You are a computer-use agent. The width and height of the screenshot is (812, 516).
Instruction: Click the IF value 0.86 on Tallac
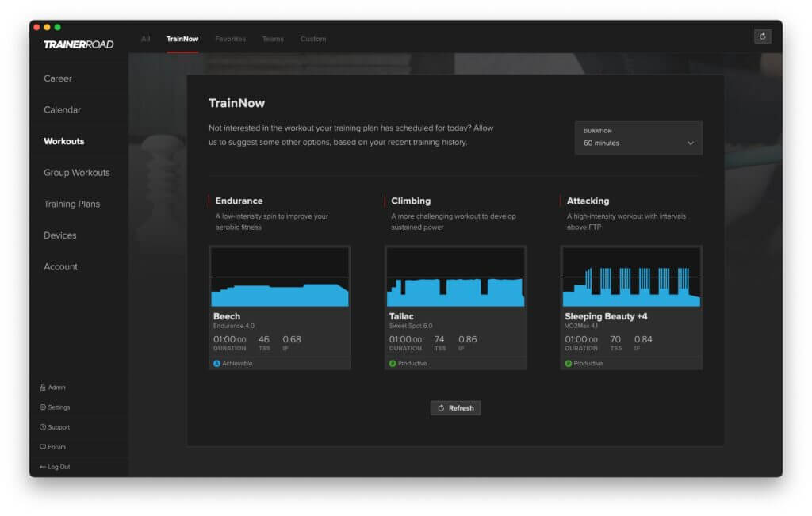(x=468, y=339)
